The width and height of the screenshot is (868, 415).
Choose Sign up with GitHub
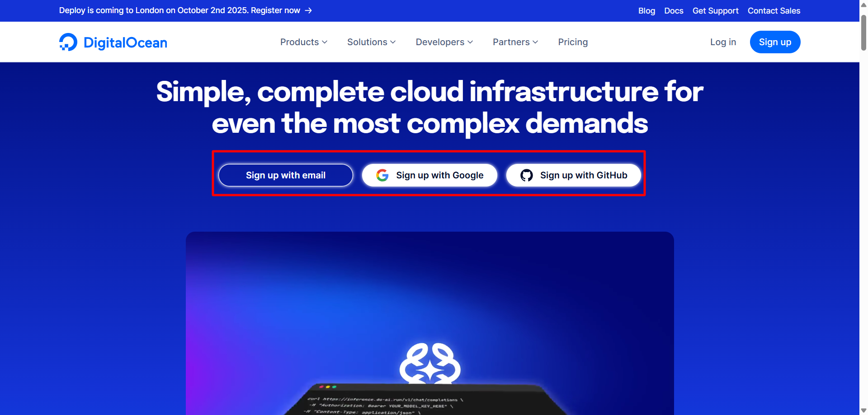(573, 175)
